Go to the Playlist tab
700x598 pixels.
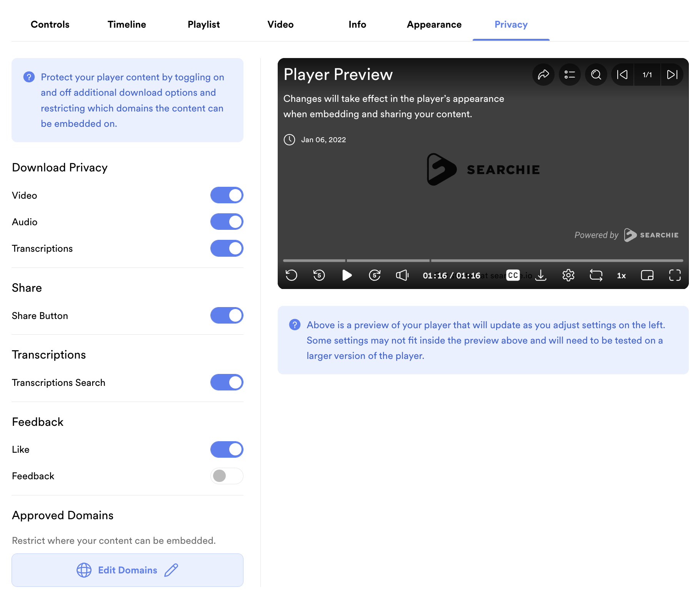[204, 25]
